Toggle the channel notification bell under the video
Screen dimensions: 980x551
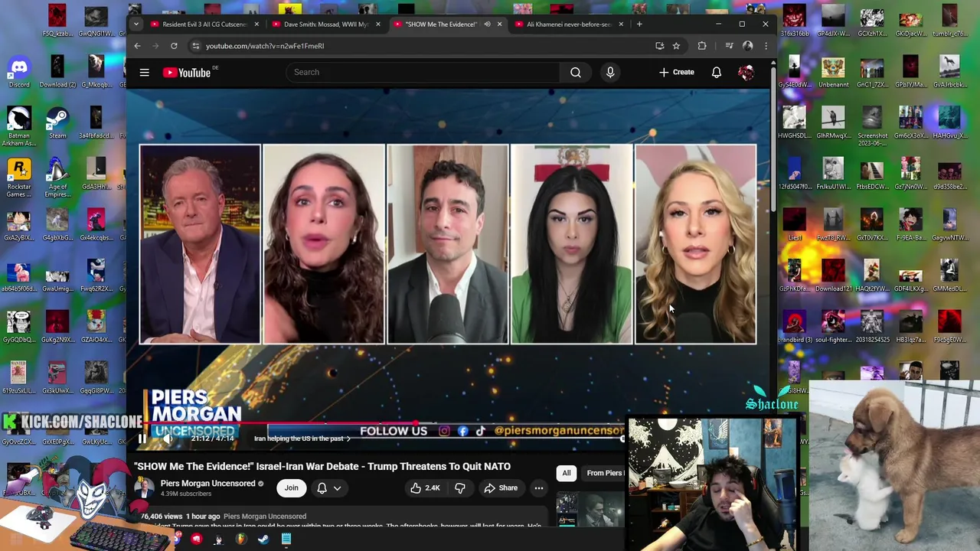pos(322,488)
